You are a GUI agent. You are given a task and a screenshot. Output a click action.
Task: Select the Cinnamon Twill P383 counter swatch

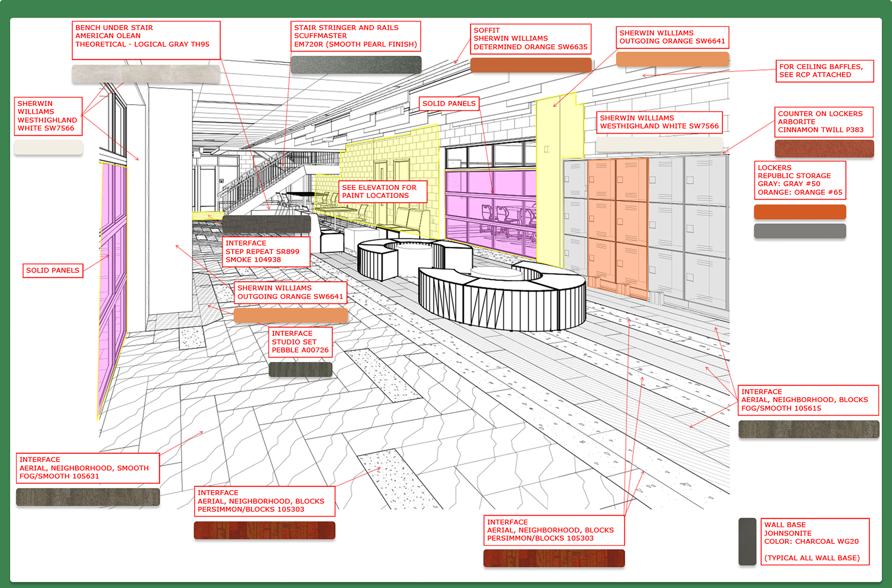point(824,149)
